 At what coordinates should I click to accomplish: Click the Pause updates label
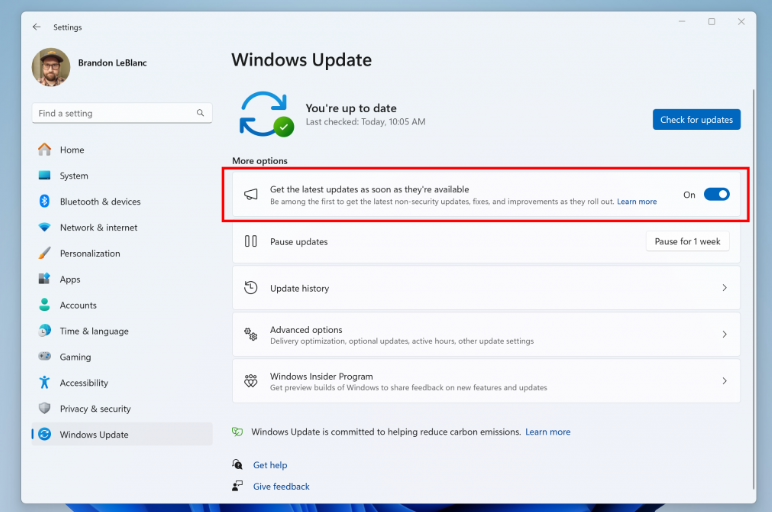pyautogui.click(x=298, y=242)
